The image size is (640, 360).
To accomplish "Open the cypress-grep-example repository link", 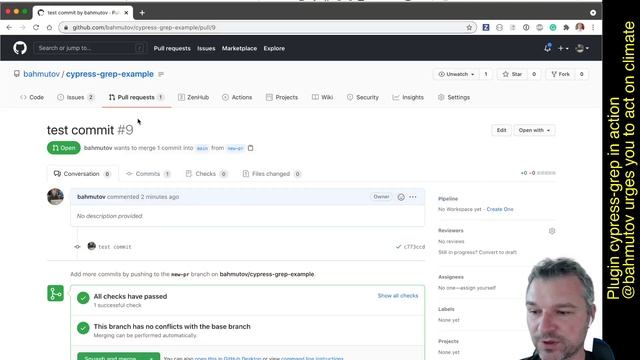I will pyautogui.click(x=110, y=74).
